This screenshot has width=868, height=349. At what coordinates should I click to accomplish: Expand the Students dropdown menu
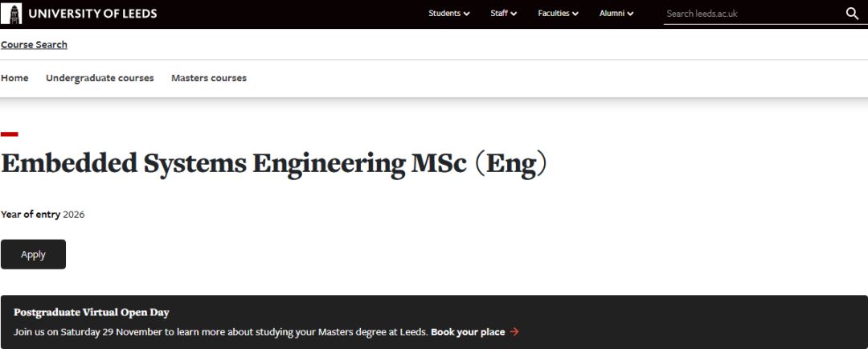pyautogui.click(x=449, y=14)
